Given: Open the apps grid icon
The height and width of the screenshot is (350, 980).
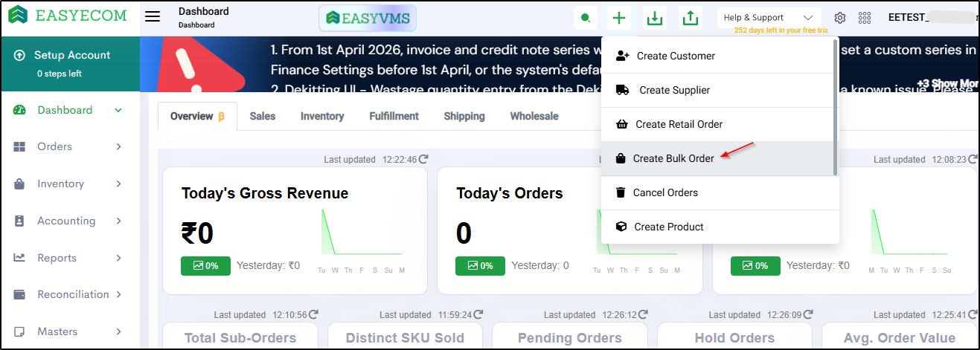Looking at the screenshot, I should tap(865, 18).
